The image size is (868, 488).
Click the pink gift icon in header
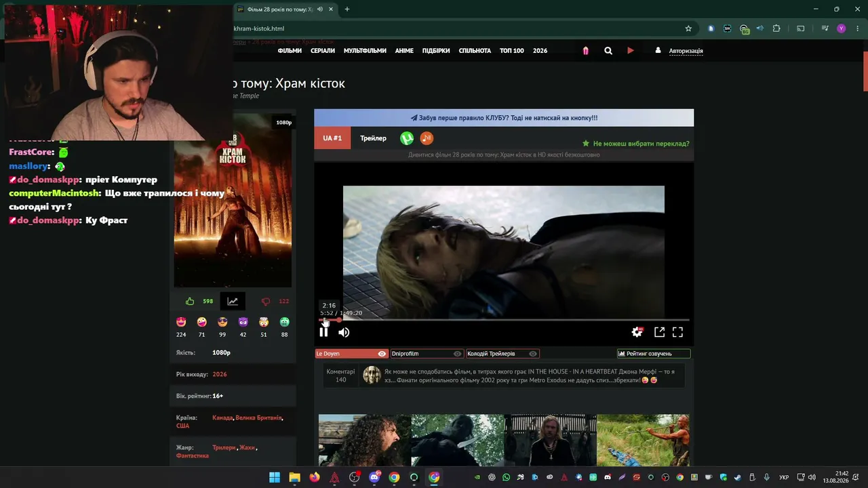(x=586, y=51)
